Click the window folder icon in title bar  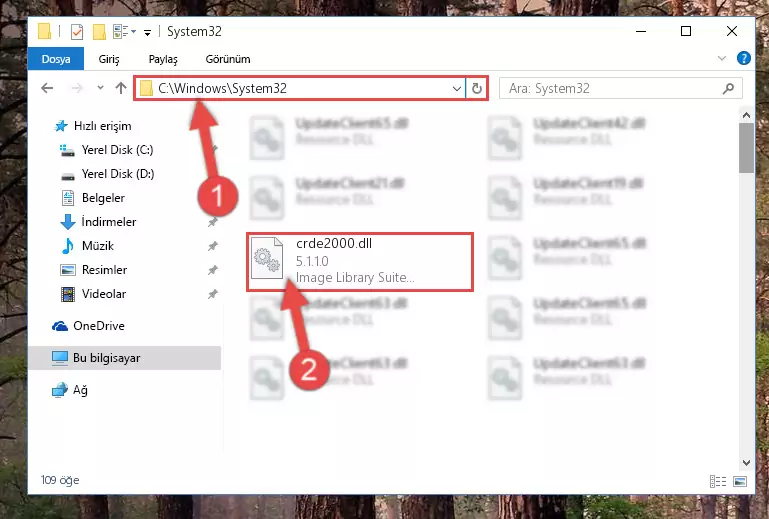(x=45, y=32)
